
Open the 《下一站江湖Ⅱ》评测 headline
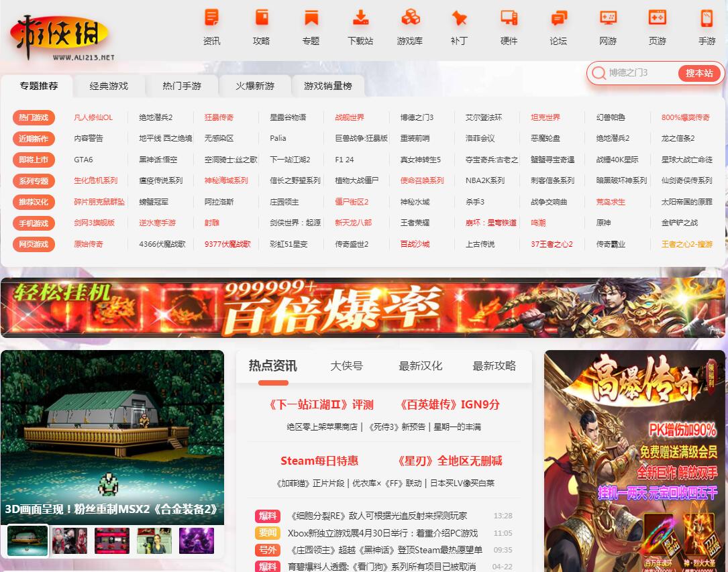[321, 404]
